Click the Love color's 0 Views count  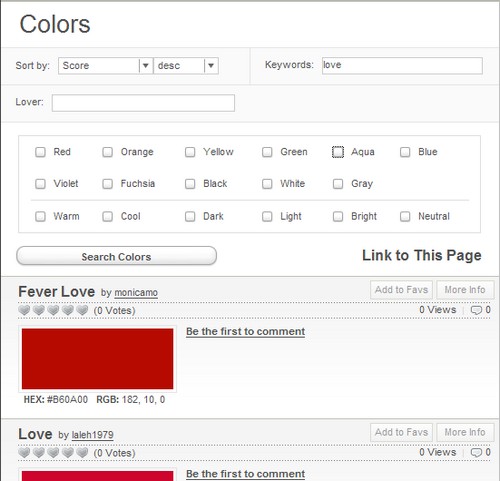pyautogui.click(x=438, y=452)
